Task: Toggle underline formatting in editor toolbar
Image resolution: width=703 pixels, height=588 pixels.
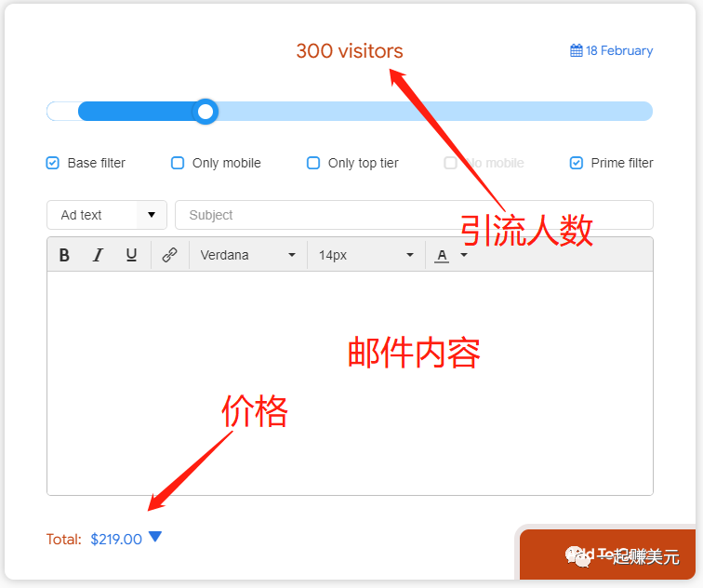Action: tap(131, 255)
